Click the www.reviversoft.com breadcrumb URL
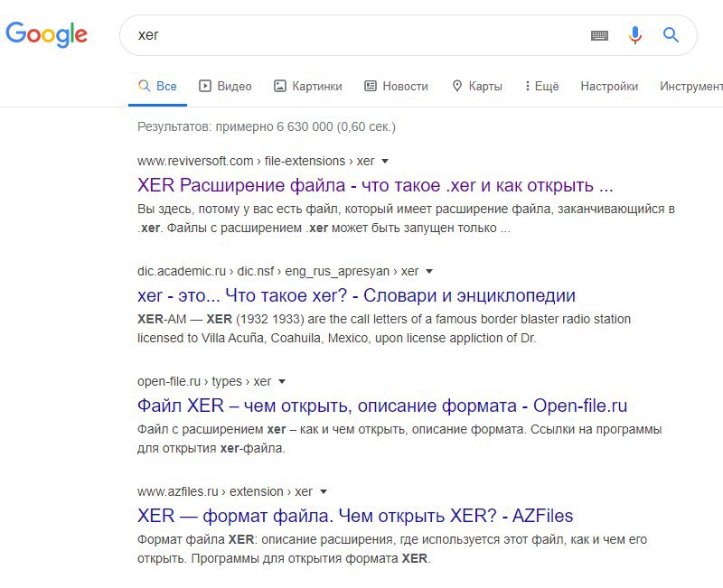 pyautogui.click(x=256, y=162)
